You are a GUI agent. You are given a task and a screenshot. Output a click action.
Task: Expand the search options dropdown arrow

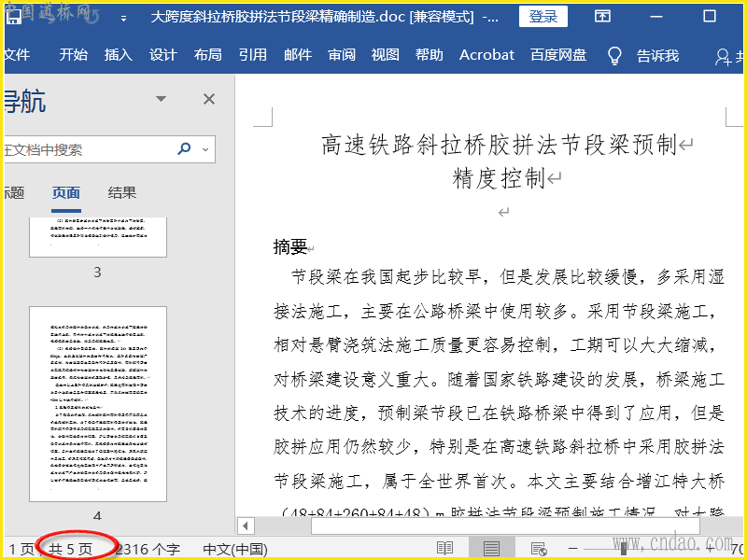(205, 149)
